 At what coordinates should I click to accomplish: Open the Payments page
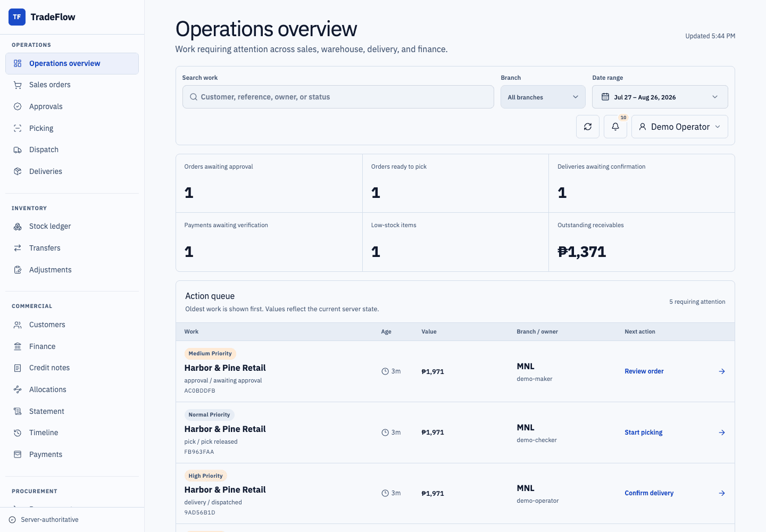tap(72, 454)
